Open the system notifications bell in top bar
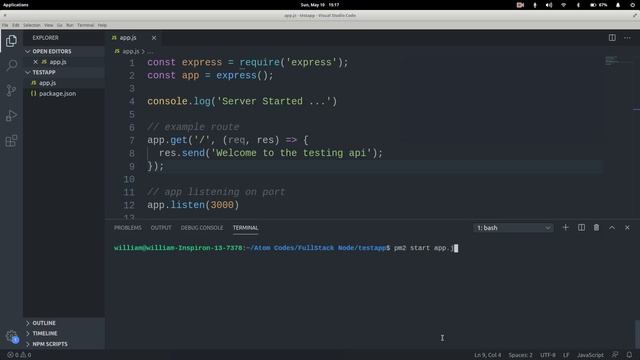This screenshot has width=640, height=360. 618,5
